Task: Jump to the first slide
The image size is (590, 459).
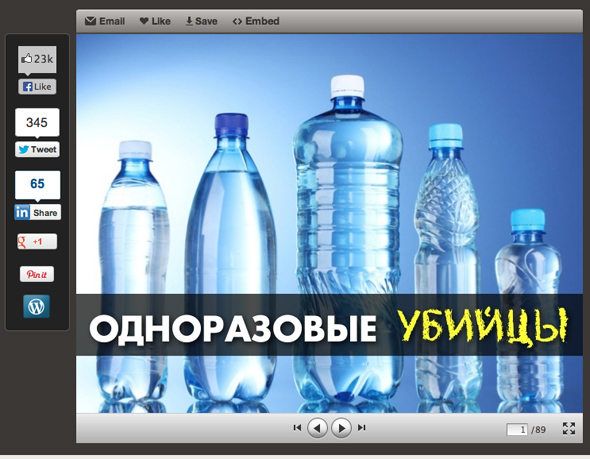Action: coord(297,428)
